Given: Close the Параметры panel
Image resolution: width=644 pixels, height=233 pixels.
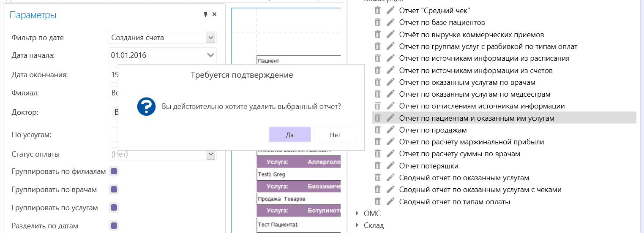Looking at the screenshot, I should point(214,14).
